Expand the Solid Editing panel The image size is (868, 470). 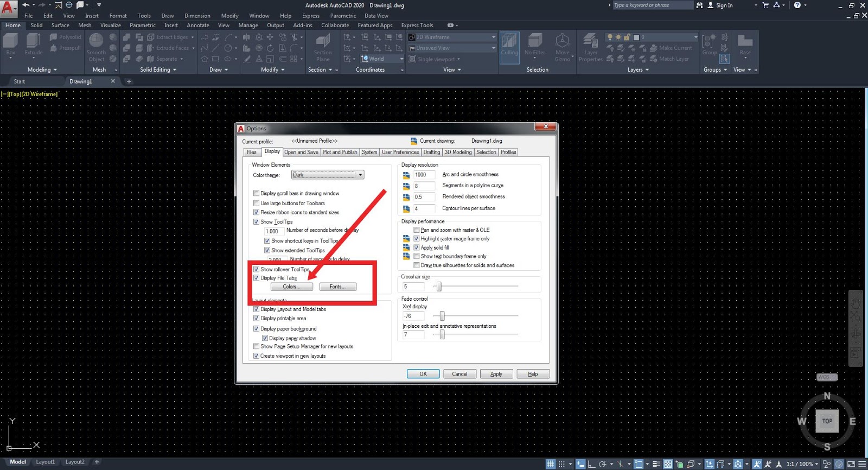coord(158,69)
